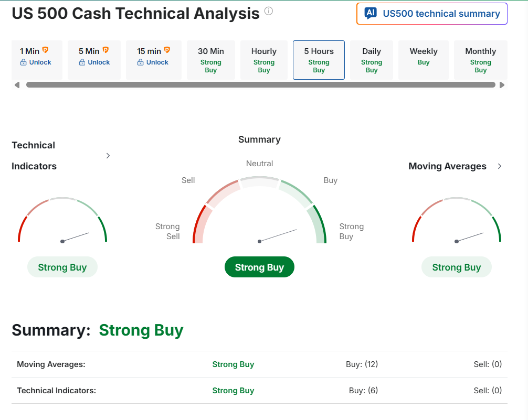
Task: Click the lock icon under 1 Min
Action: [x=23, y=62]
